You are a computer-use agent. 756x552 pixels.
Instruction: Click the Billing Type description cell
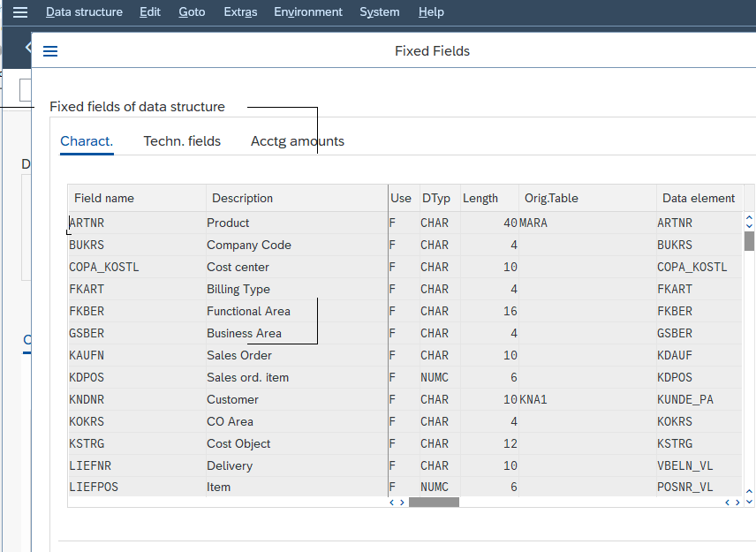[x=297, y=290]
